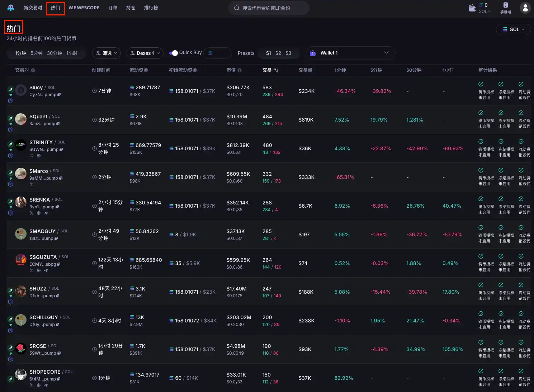This screenshot has width=534, height=392.
Task: Click the website globe icon for $$GUZUTA
Action: tap(39, 270)
